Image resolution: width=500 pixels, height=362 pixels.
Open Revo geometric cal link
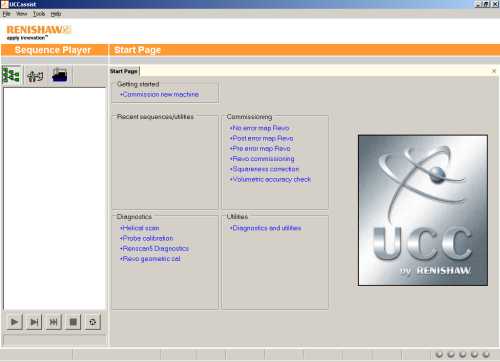click(x=150, y=259)
